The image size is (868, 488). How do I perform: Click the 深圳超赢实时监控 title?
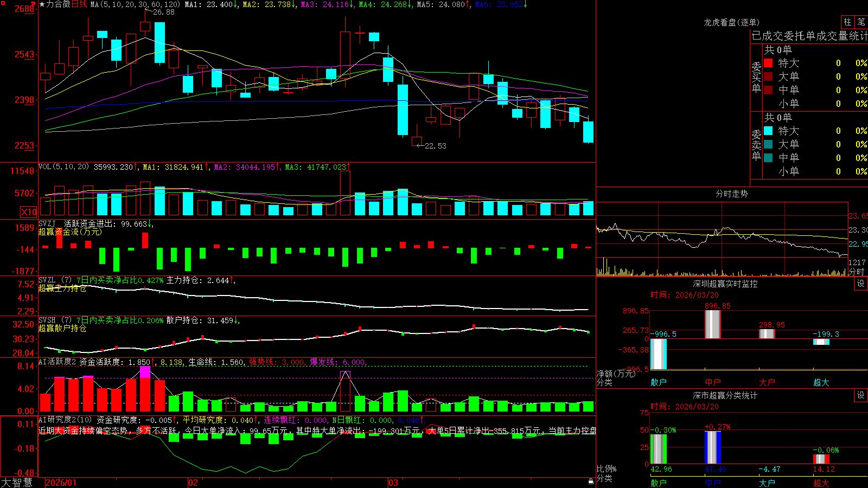[x=725, y=284]
